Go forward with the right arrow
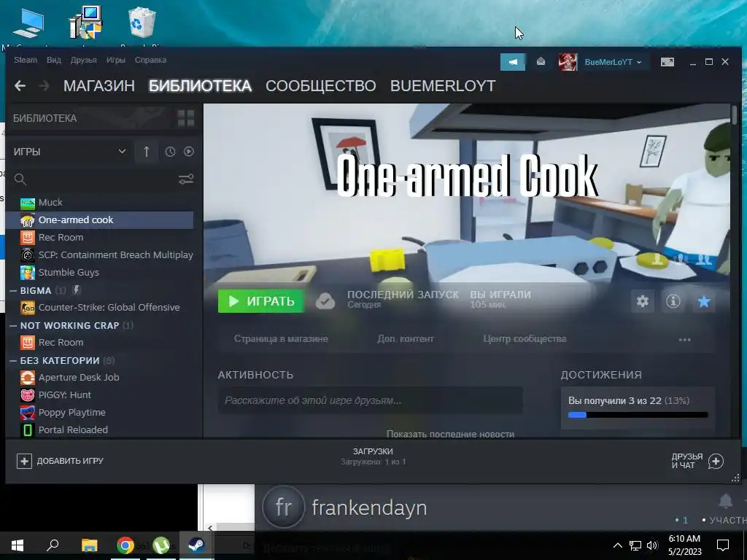Image resolution: width=747 pixels, height=560 pixels. click(44, 86)
